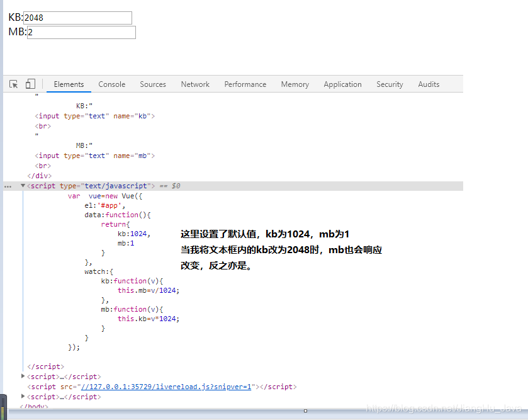Click the code line "data:function(){"
Viewport: 528px width, 420px height.
click(x=118, y=215)
